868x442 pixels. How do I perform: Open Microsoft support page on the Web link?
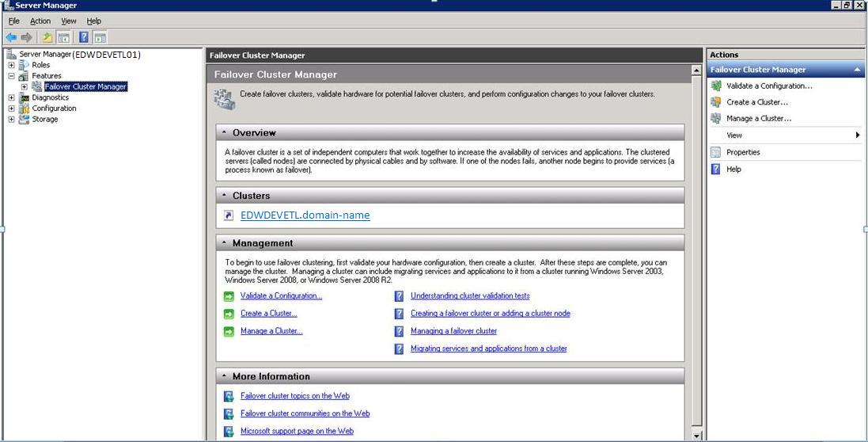point(297,431)
